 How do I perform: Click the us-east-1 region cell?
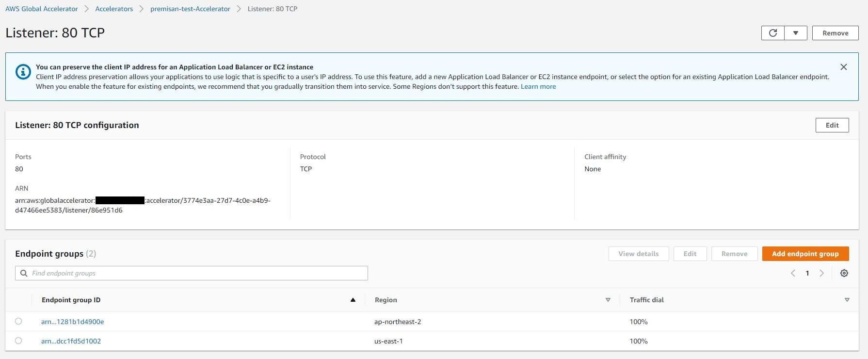click(x=388, y=341)
